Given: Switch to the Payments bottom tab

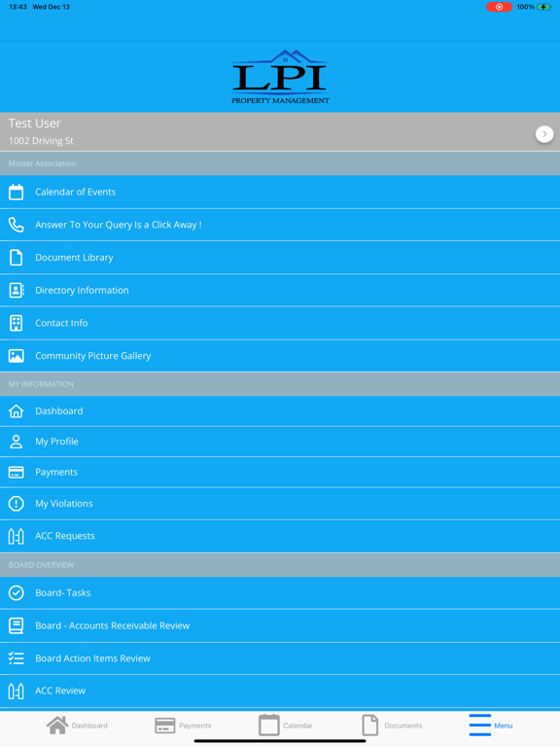Looking at the screenshot, I should click(x=184, y=726).
